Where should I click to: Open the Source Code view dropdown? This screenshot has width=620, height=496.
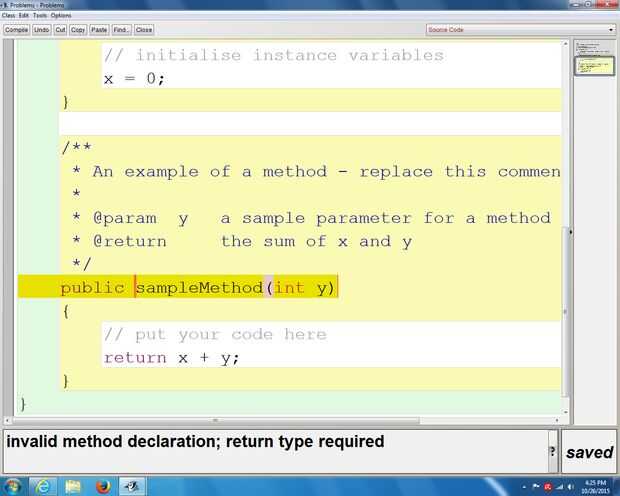pos(520,30)
